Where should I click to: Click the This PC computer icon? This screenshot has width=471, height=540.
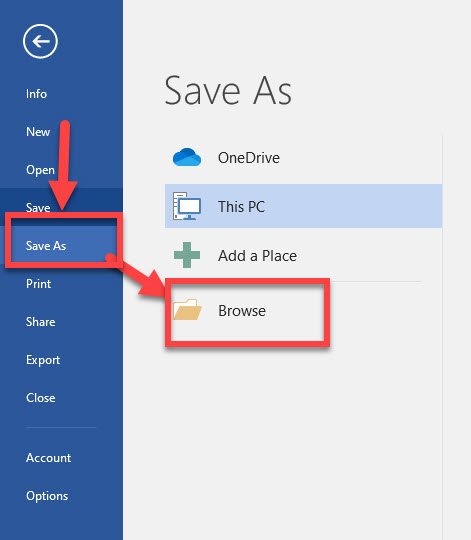pyautogui.click(x=187, y=206)
